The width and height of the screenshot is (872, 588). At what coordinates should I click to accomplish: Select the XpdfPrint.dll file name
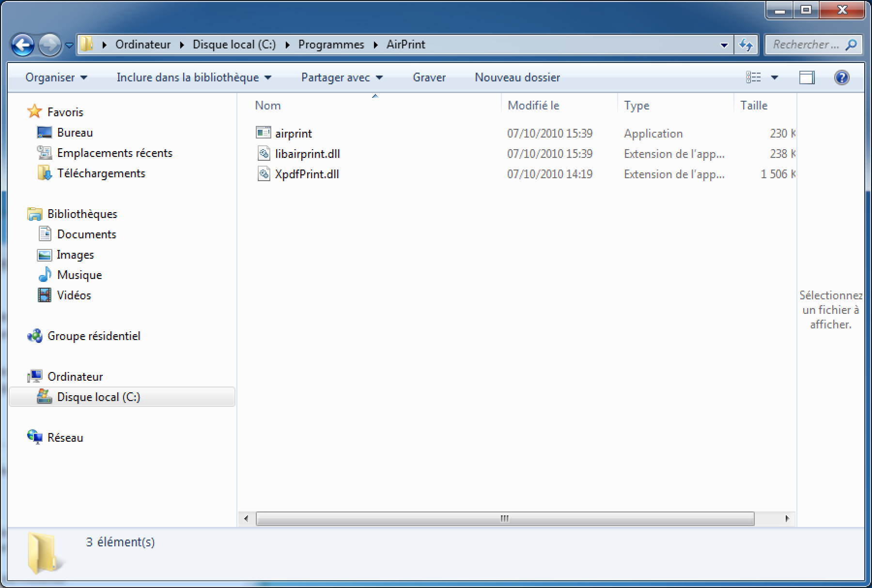[307, 174]
